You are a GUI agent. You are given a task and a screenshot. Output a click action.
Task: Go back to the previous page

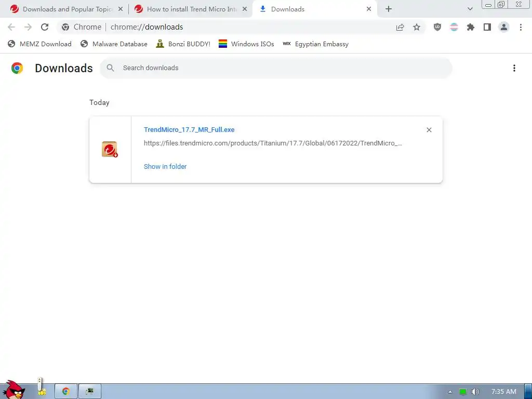pos(11,27)
